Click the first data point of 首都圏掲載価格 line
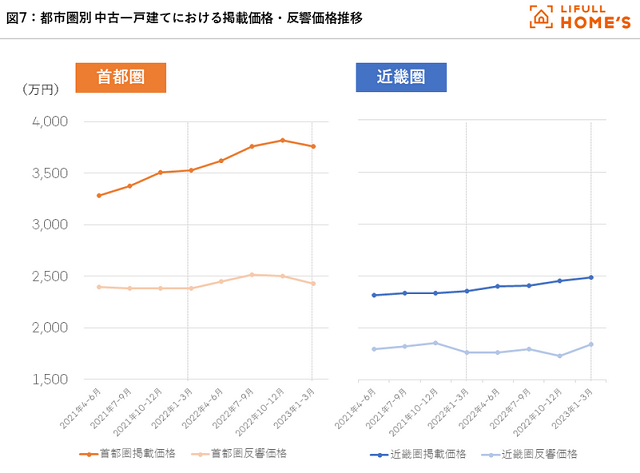 point(99,195)
